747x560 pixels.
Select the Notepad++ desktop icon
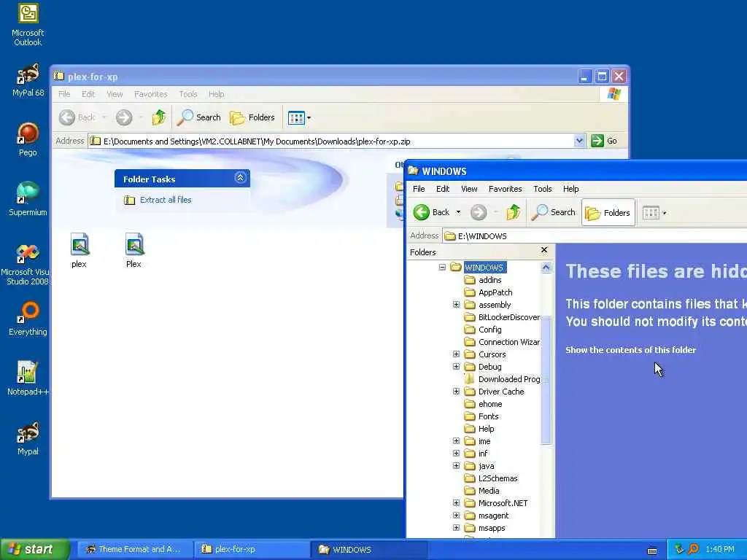click(28, 378)
